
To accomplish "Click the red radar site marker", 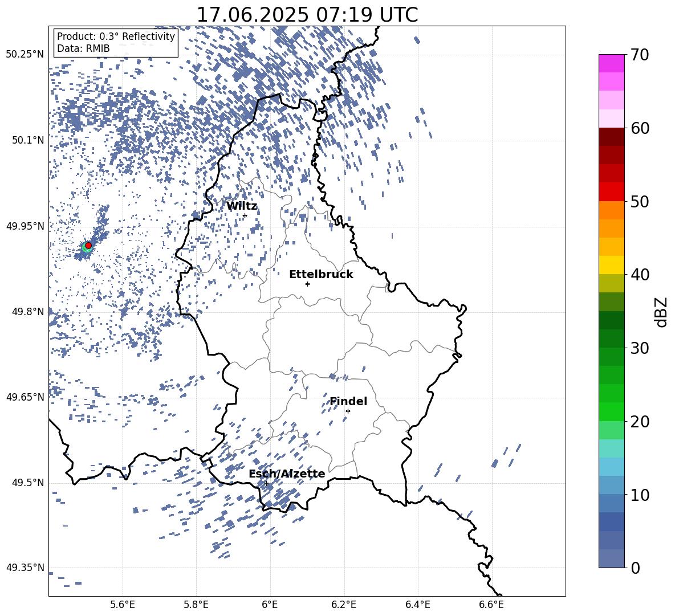I will (88, 246).
